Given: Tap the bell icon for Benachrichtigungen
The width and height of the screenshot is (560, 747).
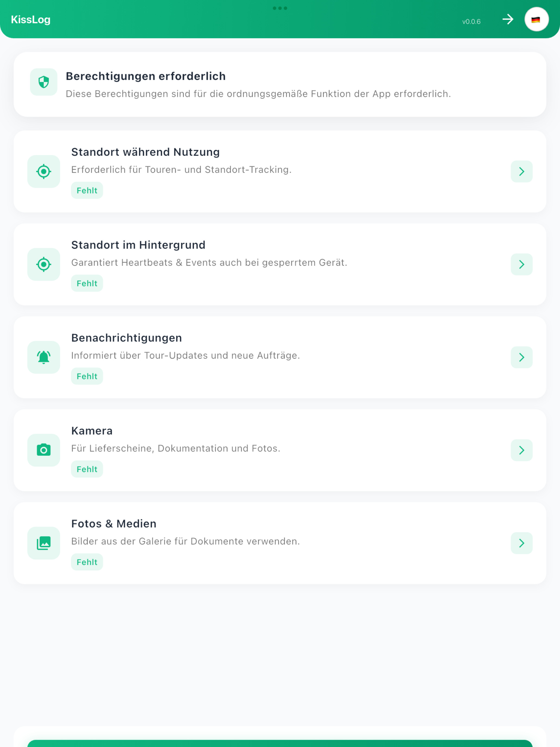Looking at the screenshot, I should coord(43,357).
